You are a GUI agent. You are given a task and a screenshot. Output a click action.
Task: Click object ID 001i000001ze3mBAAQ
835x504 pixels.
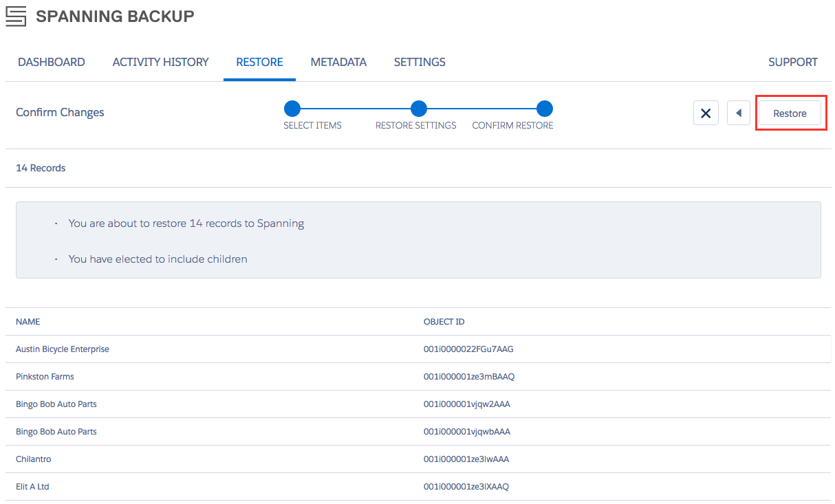point(469,377)
